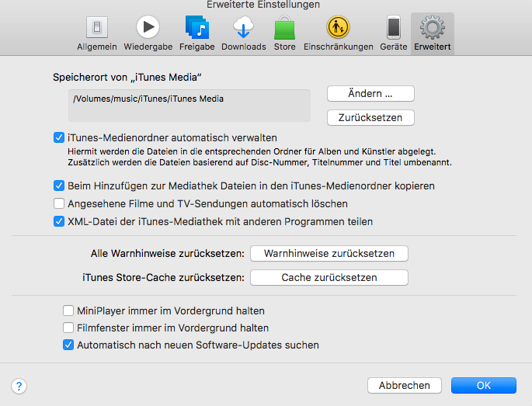Click the Ändern ... button
The width and height of the screenshot is (532, 406).
pos(370,94)
